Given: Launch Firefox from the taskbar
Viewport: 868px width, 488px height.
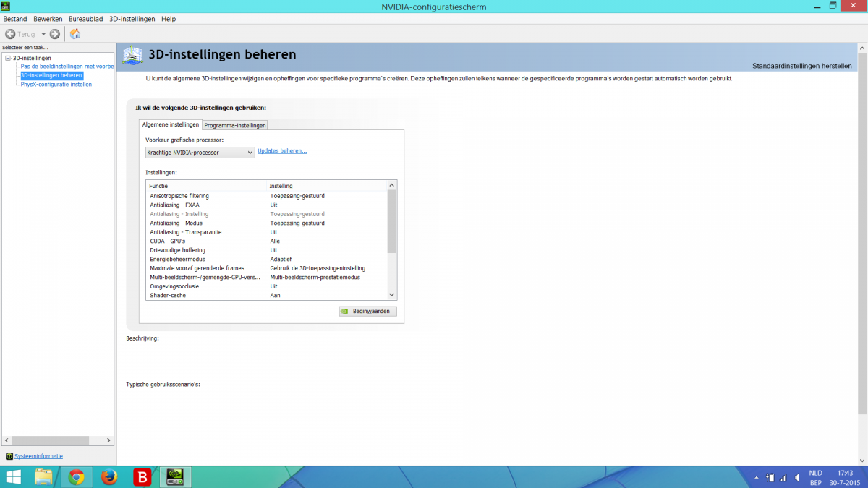Looking at the screenshot, I should 109,477.
